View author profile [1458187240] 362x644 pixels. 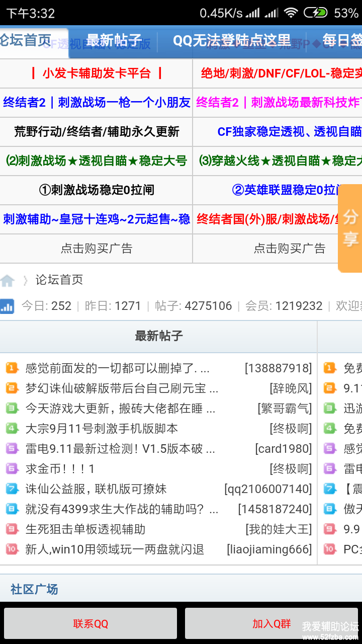pyautogui.click(x=275, y=509)
